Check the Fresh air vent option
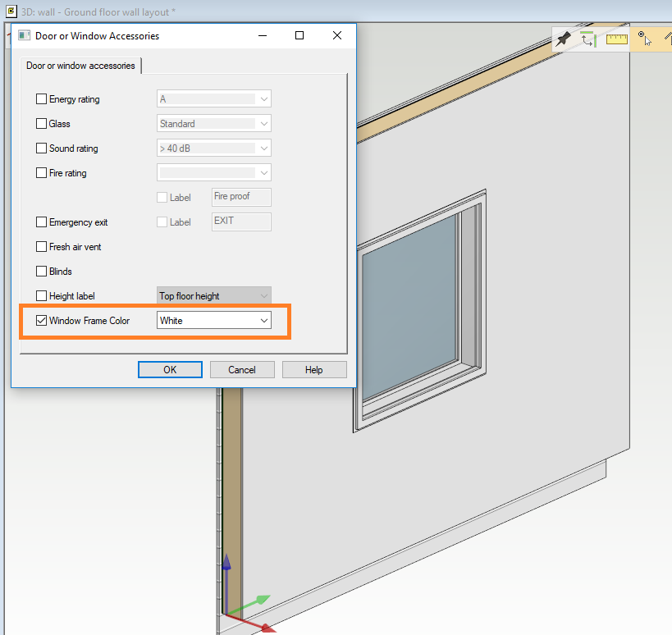Viewport: 672px width, 635px height. tap(41, 247)
